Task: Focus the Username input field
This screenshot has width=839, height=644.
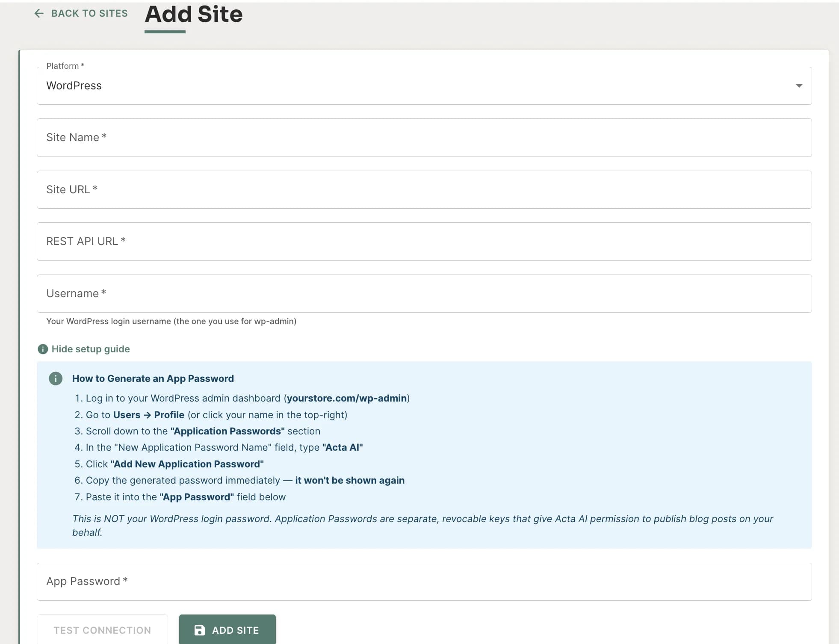Action: click(423, 293)
